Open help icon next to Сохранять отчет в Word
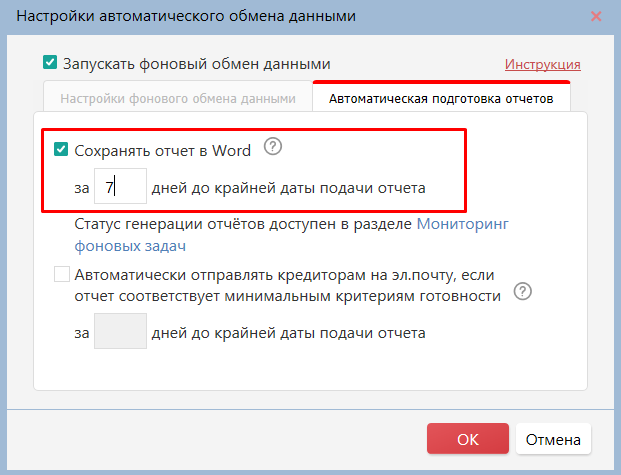 [273, 147]
